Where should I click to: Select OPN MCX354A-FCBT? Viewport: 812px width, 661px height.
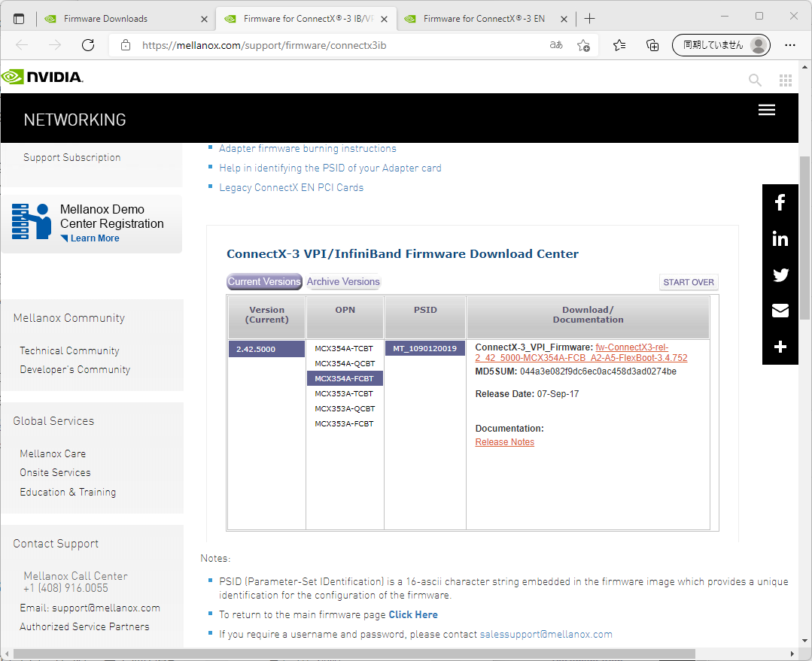(345, 378)
